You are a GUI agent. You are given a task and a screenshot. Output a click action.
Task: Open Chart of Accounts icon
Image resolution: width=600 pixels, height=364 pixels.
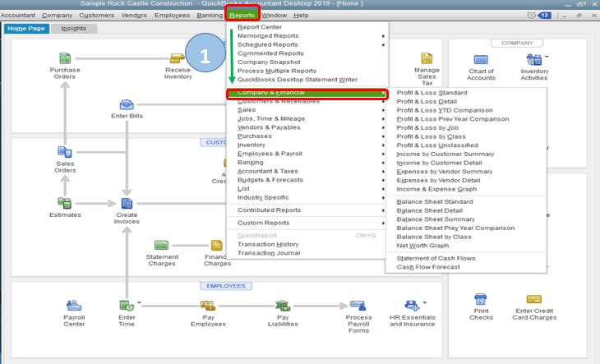(x=481, y=60)
